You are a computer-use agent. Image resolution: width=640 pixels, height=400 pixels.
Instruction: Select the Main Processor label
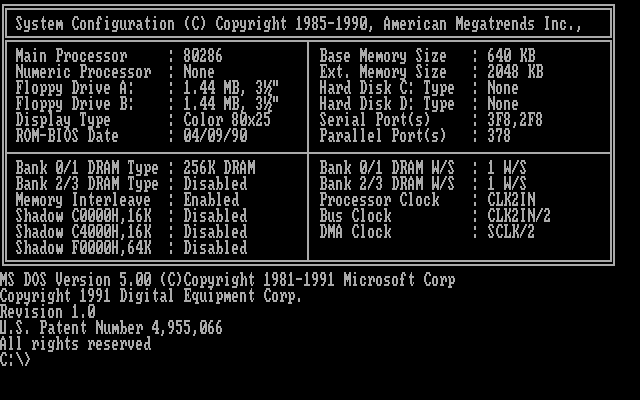point(71,56)
